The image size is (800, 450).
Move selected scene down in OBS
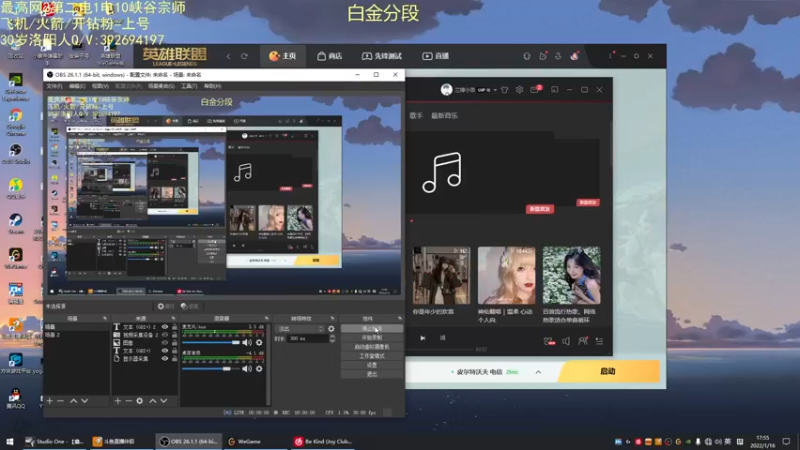pos(85,401)
